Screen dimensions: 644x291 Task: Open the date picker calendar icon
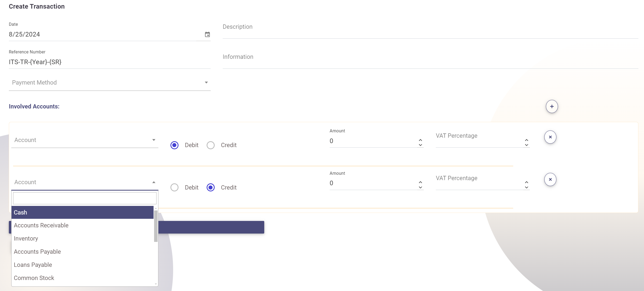[x=207, y=34]
